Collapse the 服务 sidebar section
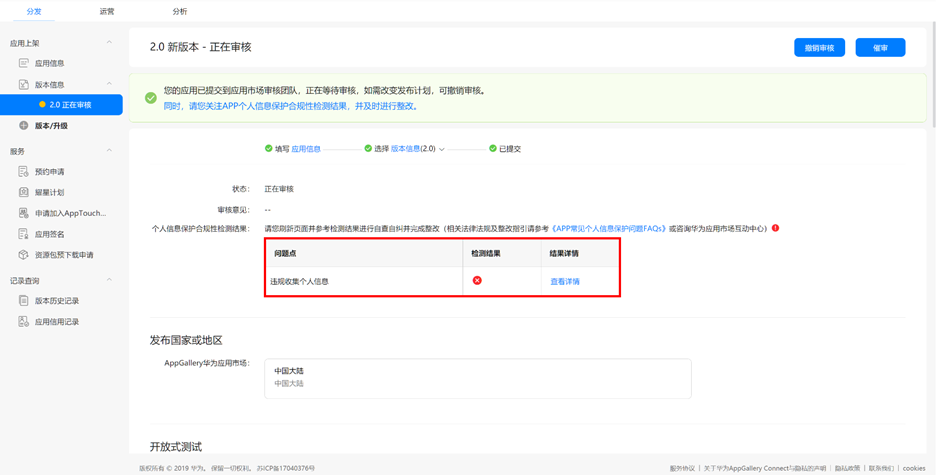This screenshot has height=475, width=939. pos(109,151)
